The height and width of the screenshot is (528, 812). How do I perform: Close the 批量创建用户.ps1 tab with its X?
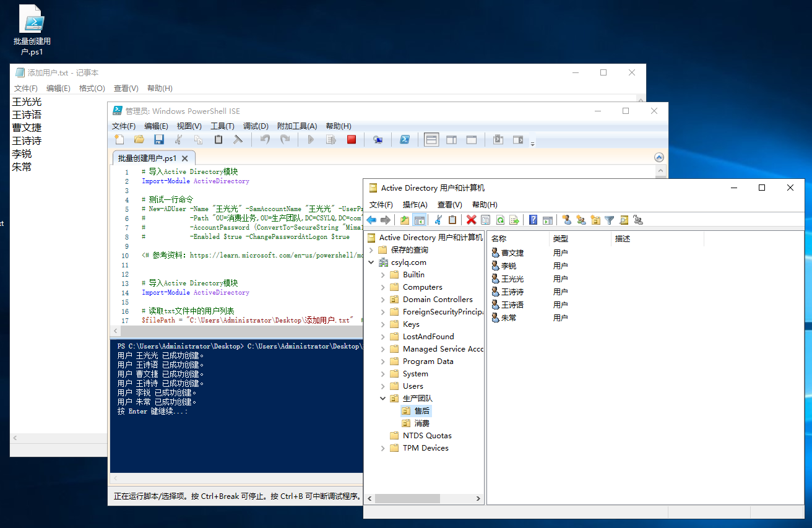pyautogui.click(x=184, y=158)
